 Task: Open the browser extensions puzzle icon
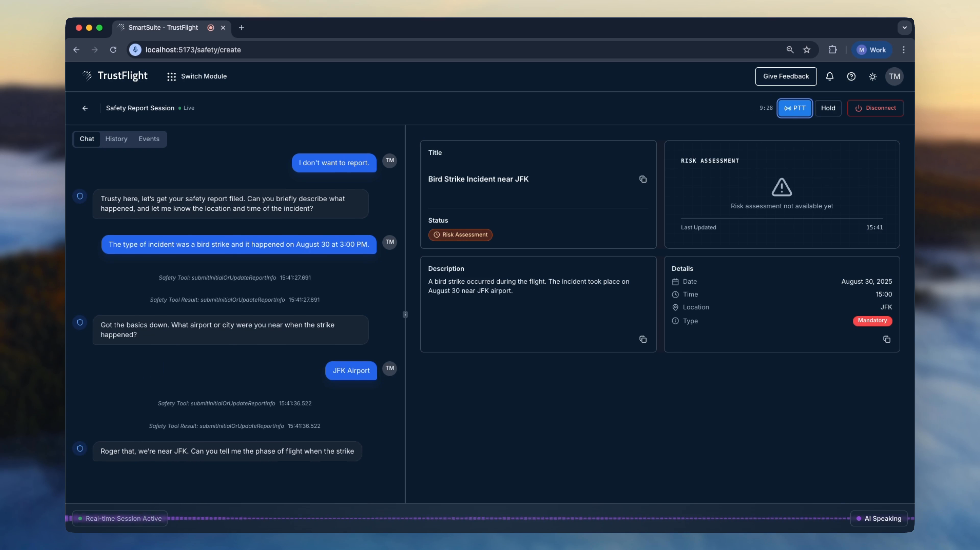pyautogui.click(x=832, y=50)
